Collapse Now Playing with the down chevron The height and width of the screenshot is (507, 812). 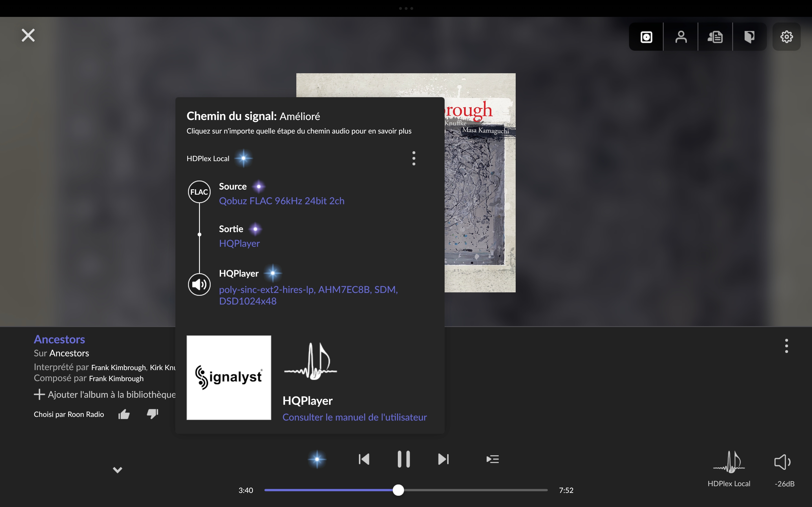click(118, 470)
